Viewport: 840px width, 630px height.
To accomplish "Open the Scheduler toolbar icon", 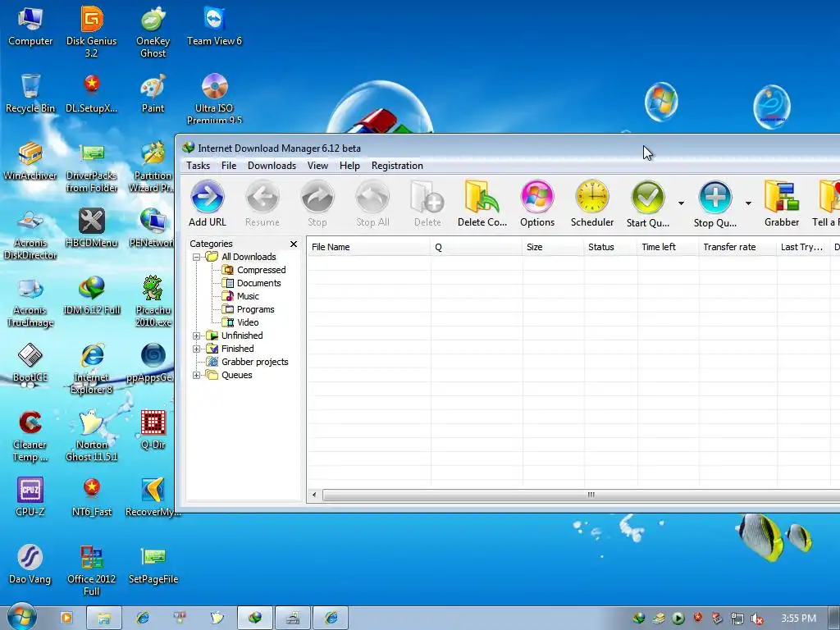I will [592, 203].
